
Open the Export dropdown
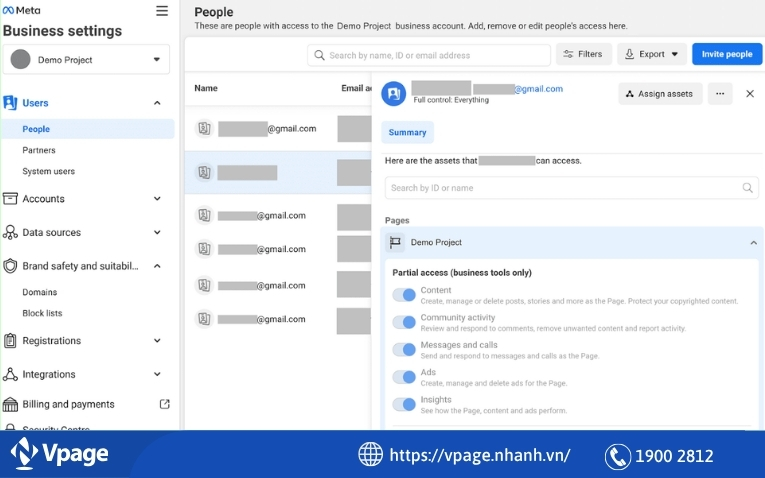[652, 54]
